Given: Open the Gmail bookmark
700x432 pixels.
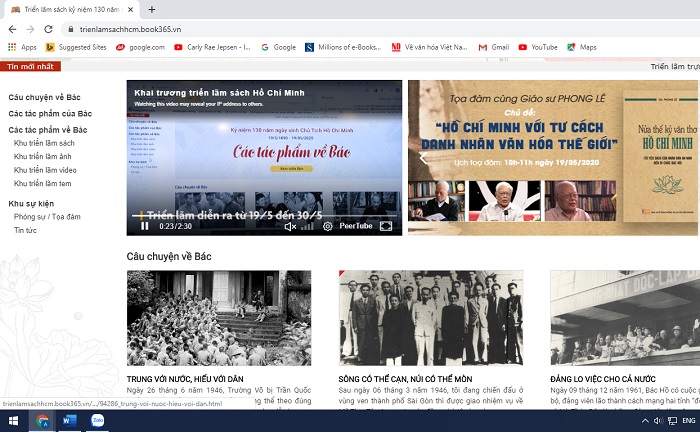Looking at the screenshot, I should pos(493,47).
